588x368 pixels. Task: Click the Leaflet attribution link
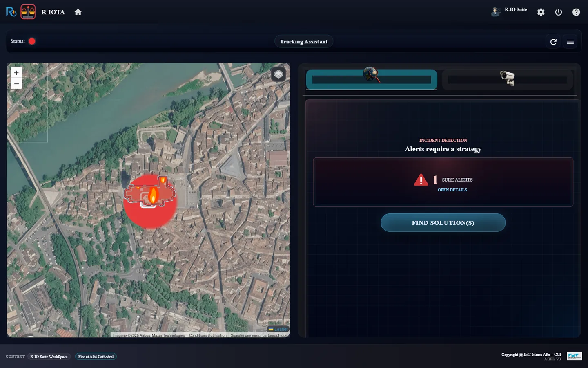281,329
